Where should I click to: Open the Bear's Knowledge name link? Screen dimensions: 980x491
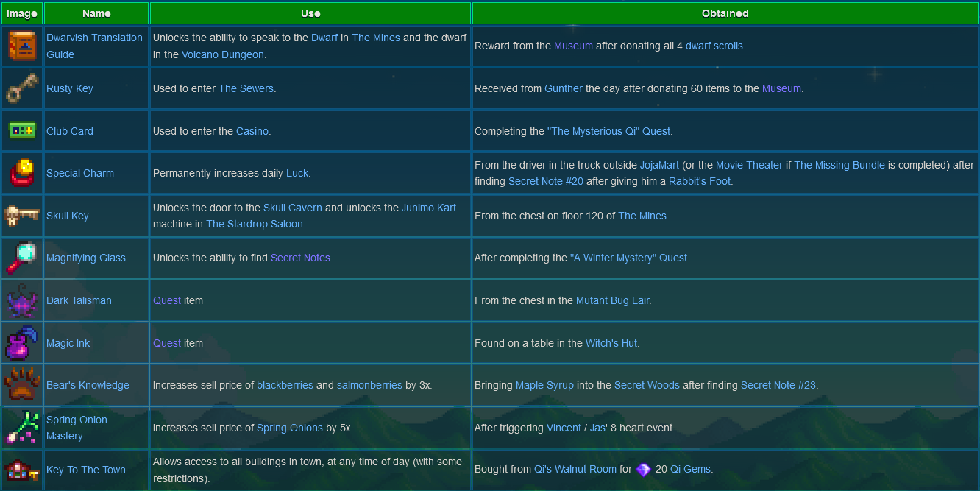pyautogui.click(x=88, y=385)
